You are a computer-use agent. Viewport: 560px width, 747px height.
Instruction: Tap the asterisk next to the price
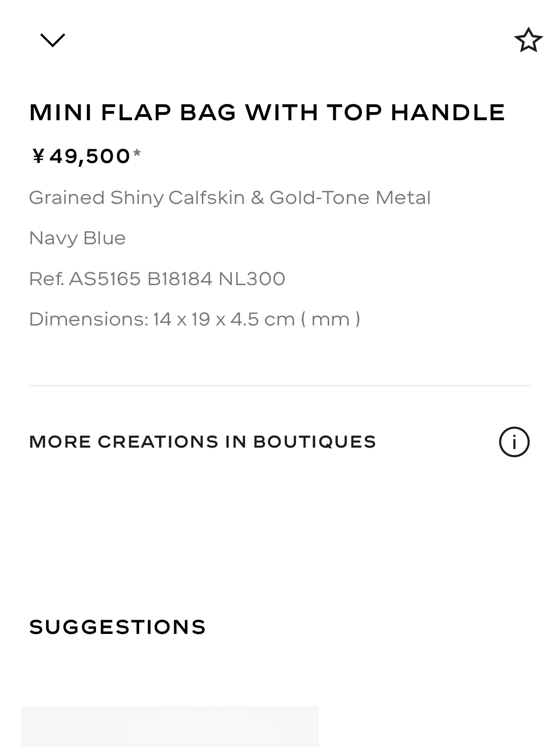[137, 153]
